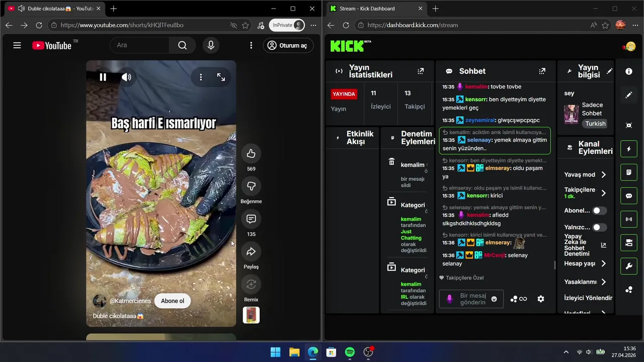Mute the YouTube short's volume

(126, 77)
